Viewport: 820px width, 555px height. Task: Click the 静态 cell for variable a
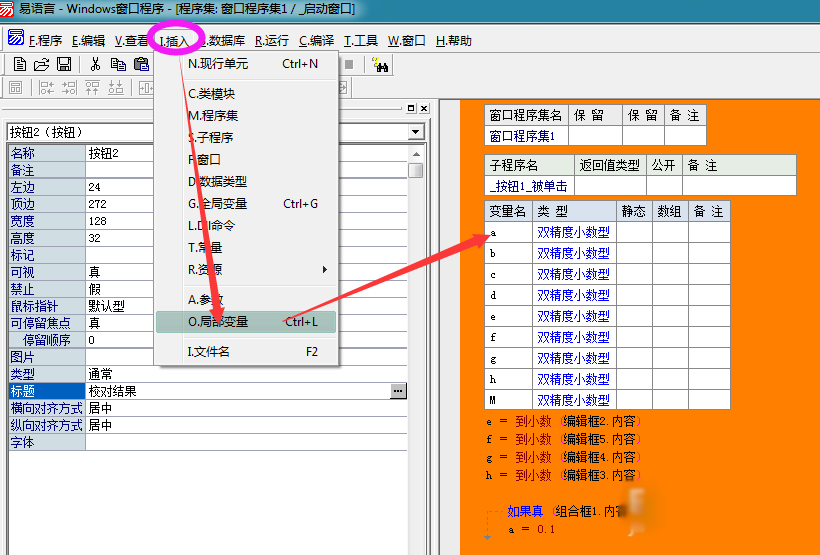(634, 232)
